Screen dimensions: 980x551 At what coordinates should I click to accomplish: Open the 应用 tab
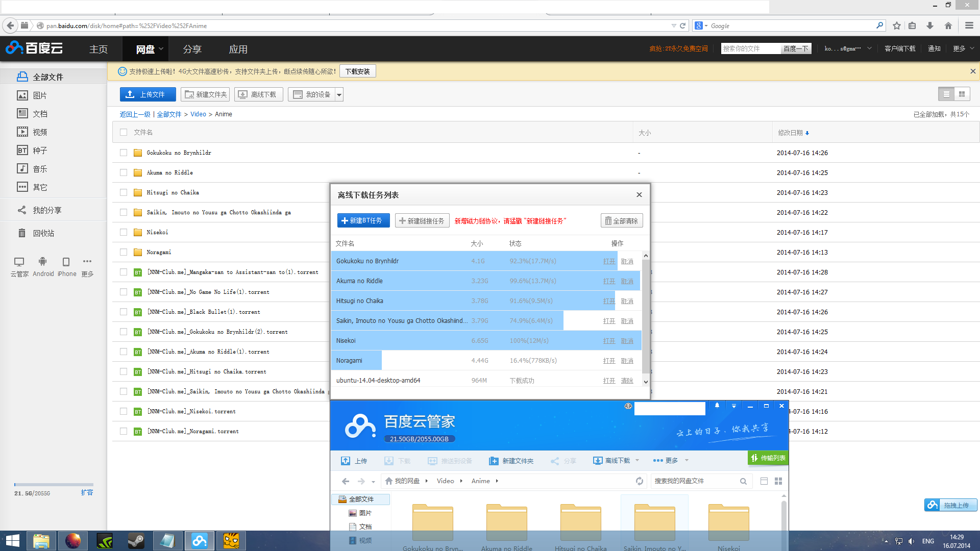click(x=238, y=49)
